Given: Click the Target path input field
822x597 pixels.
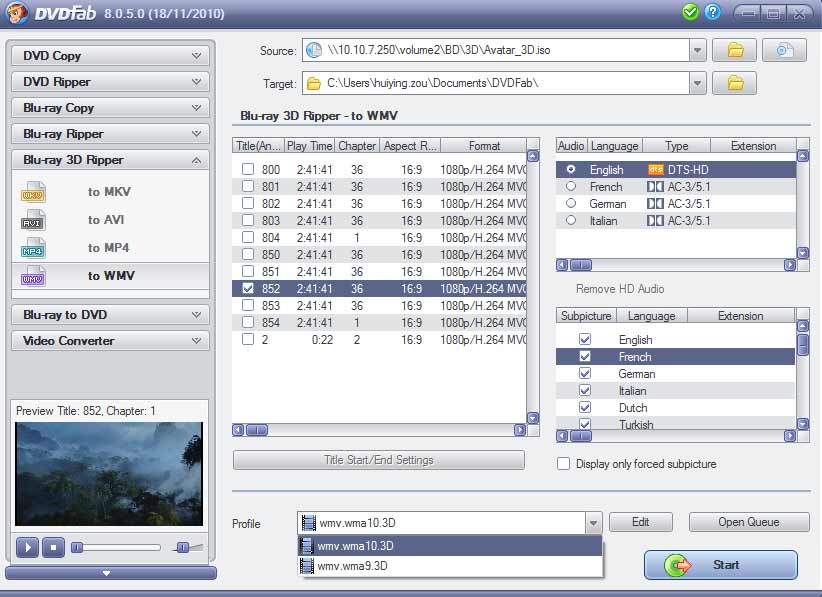Looking at the screenshot, I should pyautogui.click(x=495, y=83).
